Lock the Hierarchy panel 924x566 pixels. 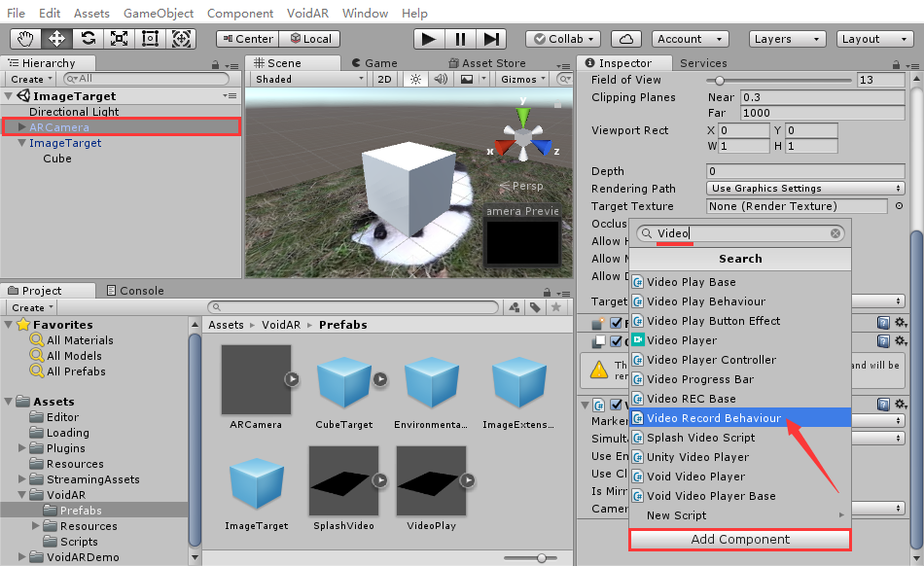(215, 65)
